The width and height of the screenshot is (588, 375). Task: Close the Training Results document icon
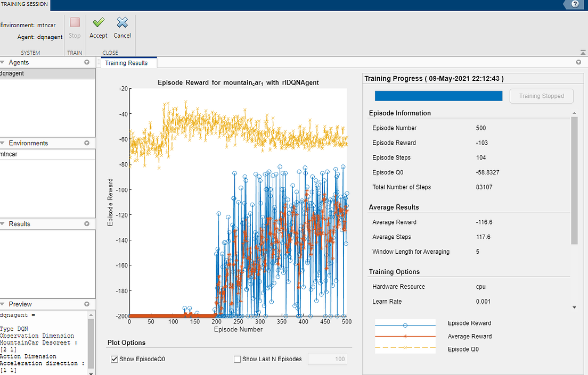(x=578, y=62)
